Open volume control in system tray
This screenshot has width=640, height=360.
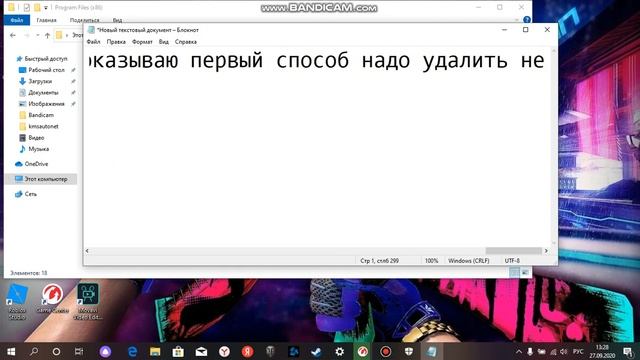coord(564,351)
